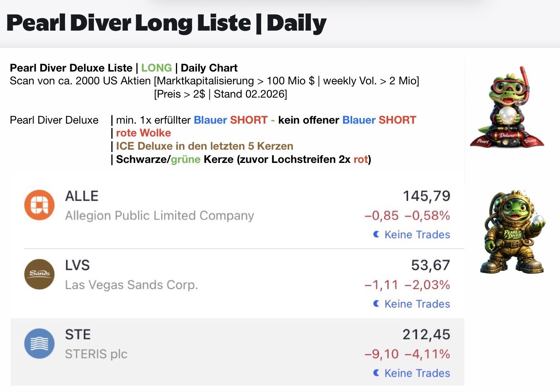Click the blue STERIS logo icon
560x392 pixels.
coord(39,343)
